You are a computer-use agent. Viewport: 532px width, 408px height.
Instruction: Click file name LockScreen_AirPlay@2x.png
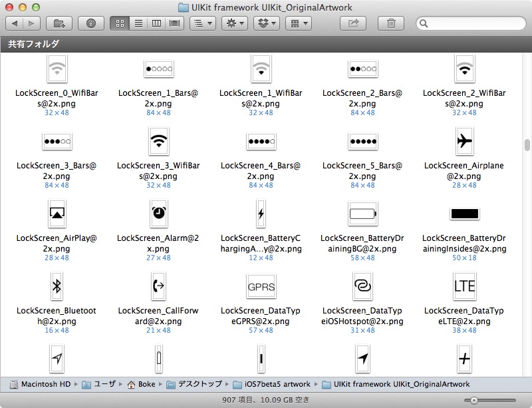point(57,243)
